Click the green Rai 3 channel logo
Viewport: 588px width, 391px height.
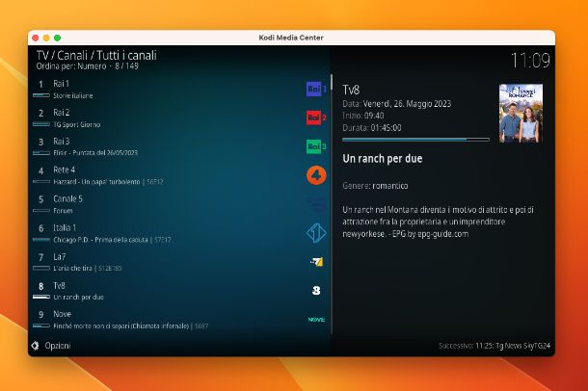coord(316,146)
